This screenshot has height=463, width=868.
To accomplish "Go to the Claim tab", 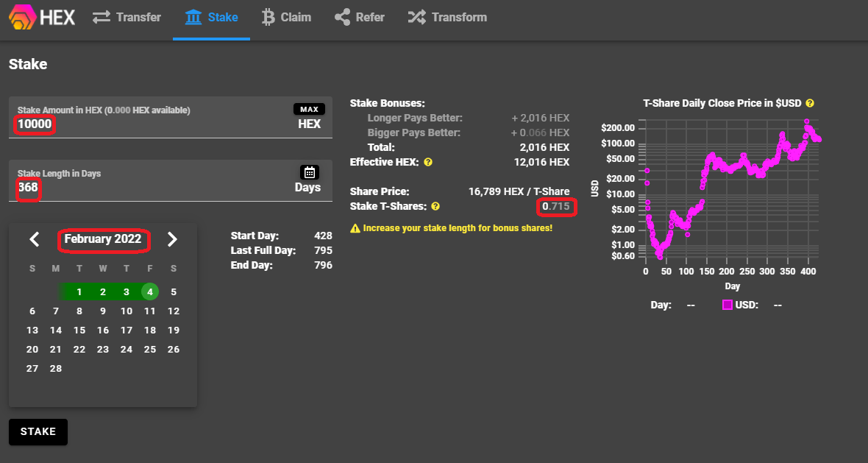I will [x=286, y=17].
